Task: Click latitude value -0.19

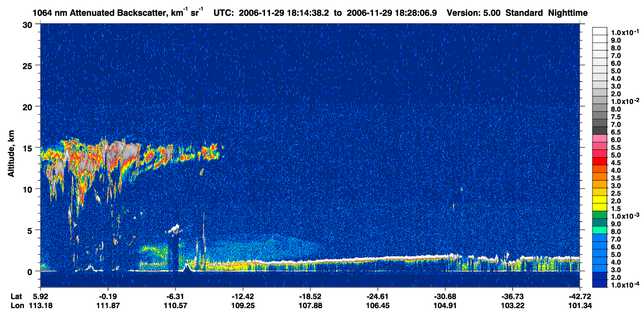Action: (107, 296)
